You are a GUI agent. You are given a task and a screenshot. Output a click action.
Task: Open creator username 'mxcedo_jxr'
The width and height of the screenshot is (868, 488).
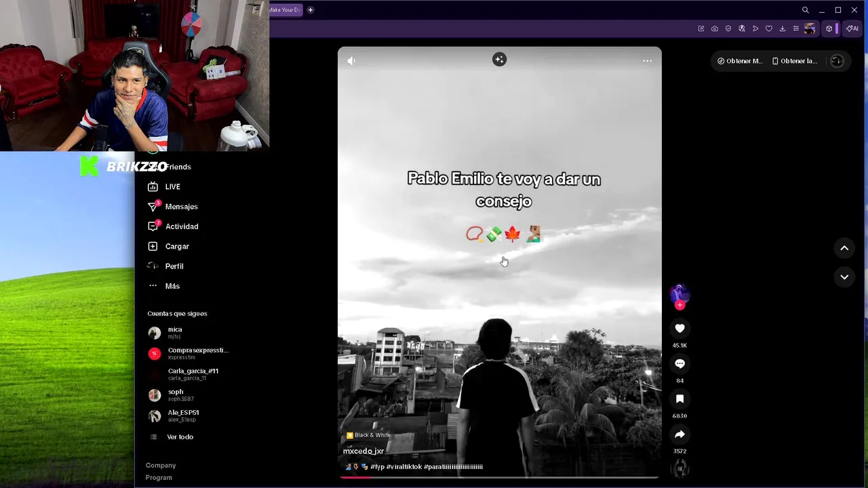pyautogui.click(x=363, y=451)
